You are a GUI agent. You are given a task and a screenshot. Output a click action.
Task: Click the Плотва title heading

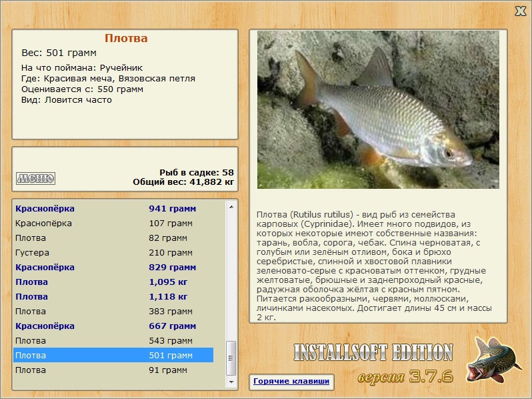pyautogui.click(x=126, y=38)
